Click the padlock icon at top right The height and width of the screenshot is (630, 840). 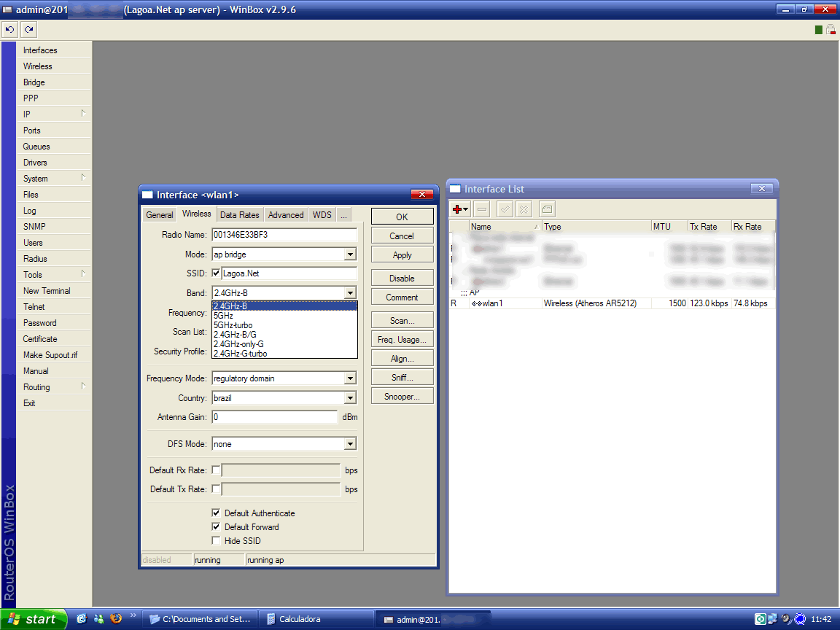[x=831, y=29]
